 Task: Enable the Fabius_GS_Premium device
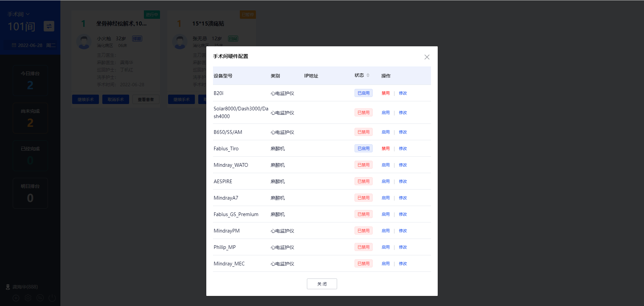point(385,214)
